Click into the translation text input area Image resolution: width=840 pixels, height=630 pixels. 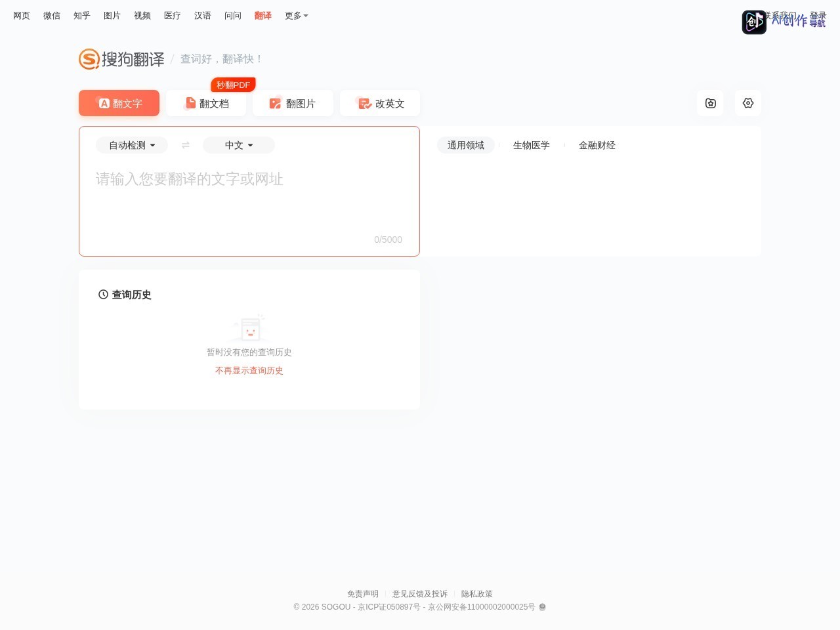[x=249, y=197]
